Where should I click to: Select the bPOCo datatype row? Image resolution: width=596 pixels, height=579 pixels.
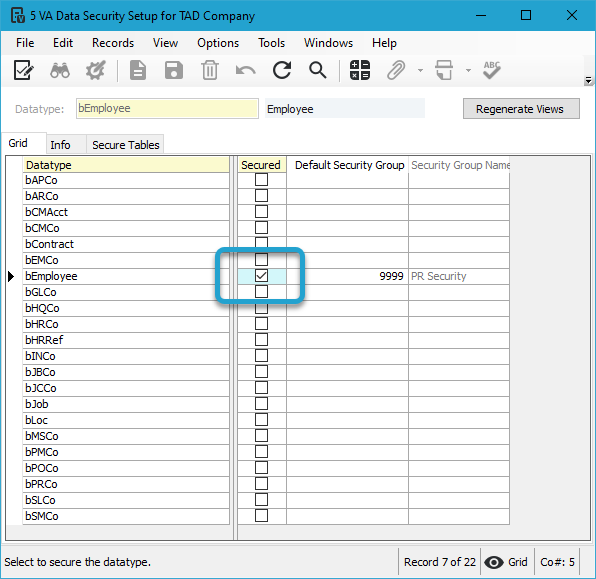click(126, 468)
